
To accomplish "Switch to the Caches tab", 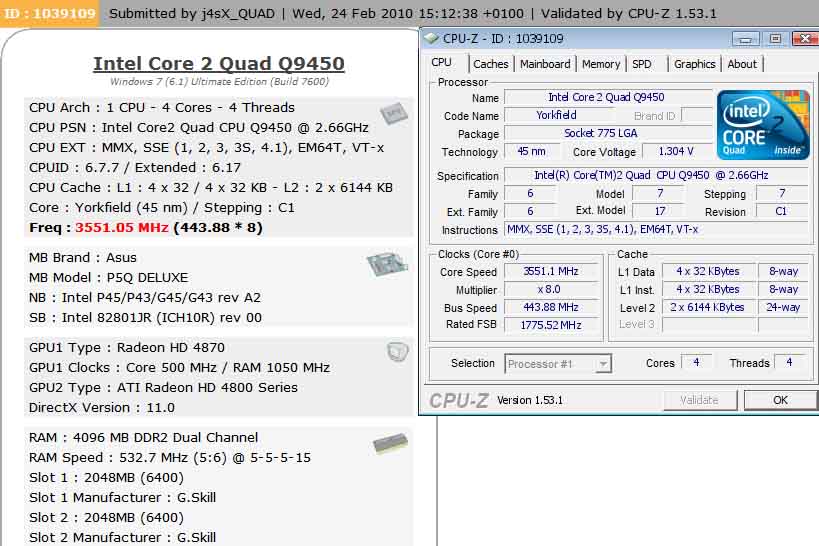I will click(x=490, y=64).
